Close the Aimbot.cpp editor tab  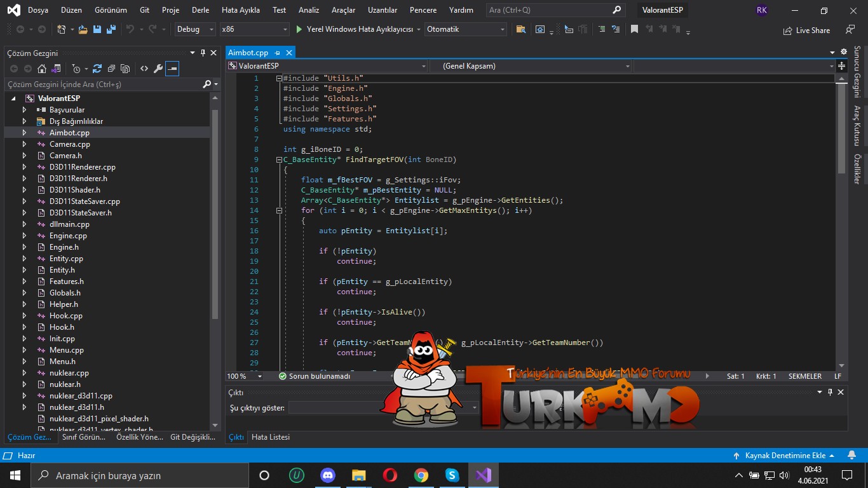[289, 53]
